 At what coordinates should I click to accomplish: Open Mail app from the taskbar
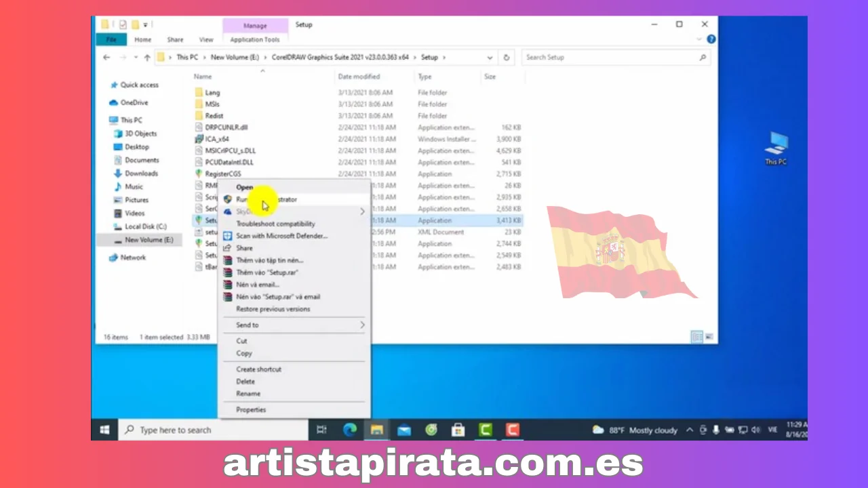pos(404,430)
